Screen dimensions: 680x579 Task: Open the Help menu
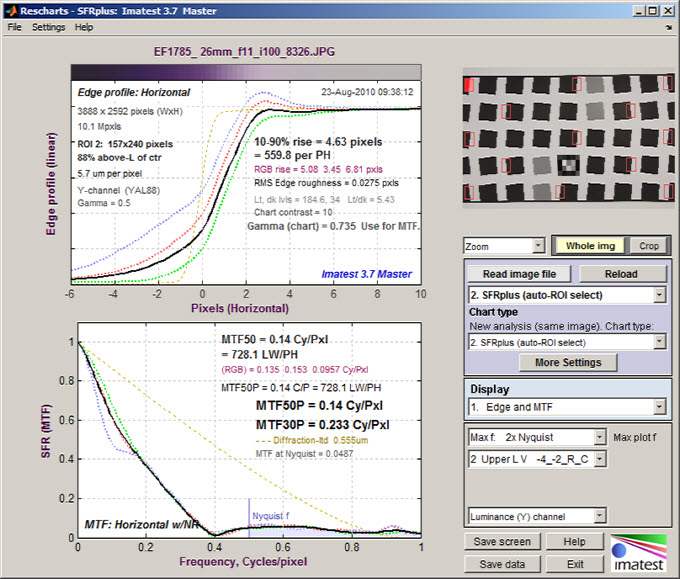coord(84,27)
